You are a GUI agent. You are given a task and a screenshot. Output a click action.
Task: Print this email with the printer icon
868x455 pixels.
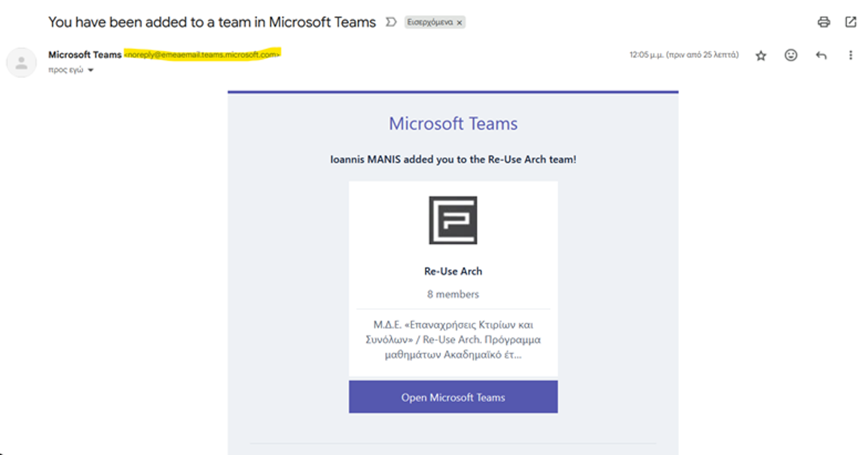coord(824,22)
